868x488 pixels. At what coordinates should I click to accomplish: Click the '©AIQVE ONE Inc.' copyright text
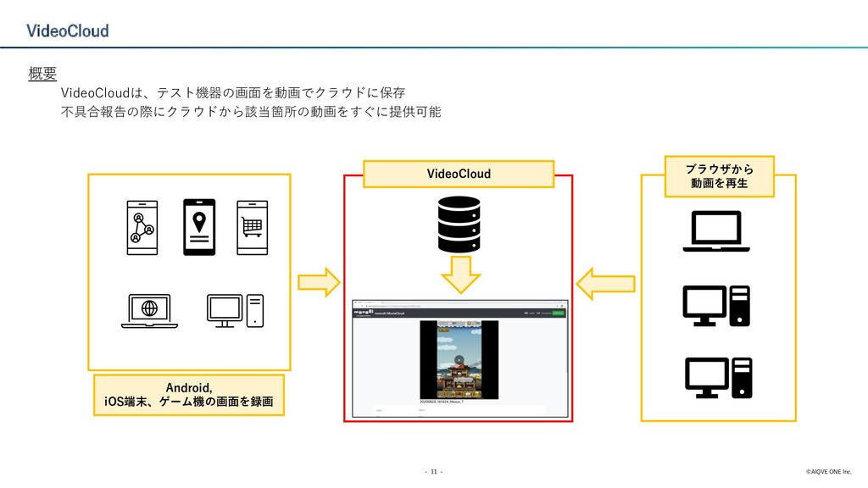pyautogui.click(x=829, y=472)
